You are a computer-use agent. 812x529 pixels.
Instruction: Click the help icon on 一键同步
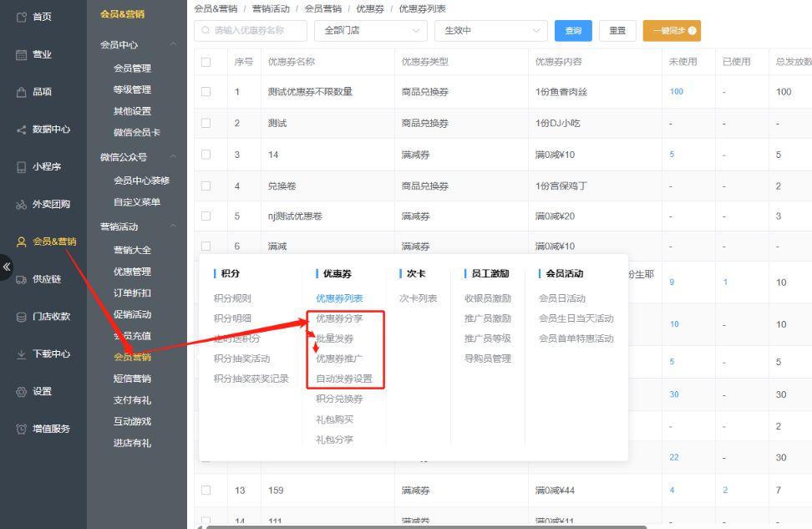pyautogui.click(x=692, y=31)
